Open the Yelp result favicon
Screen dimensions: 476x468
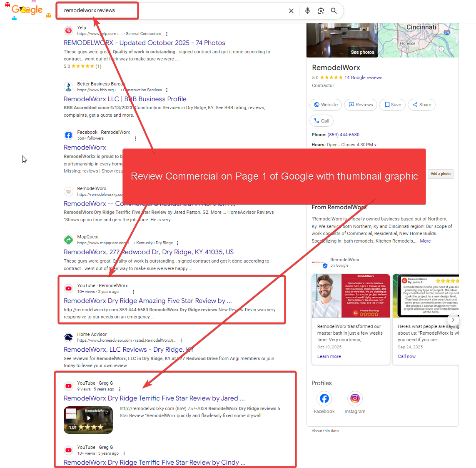pos(69,30)
